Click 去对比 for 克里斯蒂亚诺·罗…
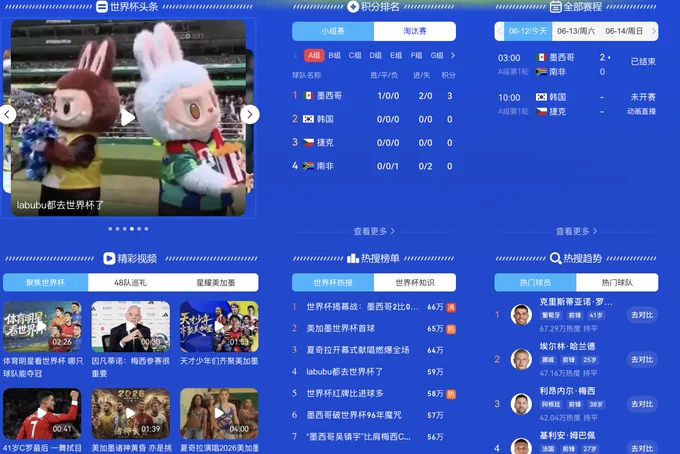 click(x=642, y=315)
